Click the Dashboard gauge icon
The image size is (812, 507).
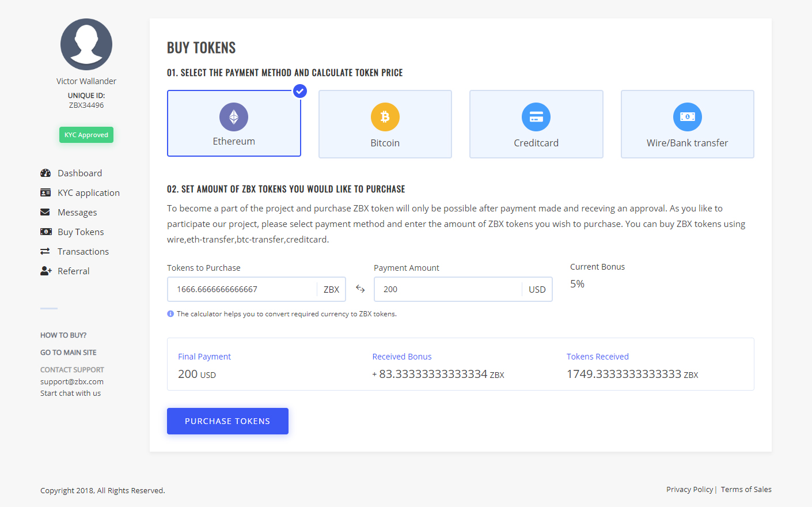pyautogui.click(x=45, y=173)
